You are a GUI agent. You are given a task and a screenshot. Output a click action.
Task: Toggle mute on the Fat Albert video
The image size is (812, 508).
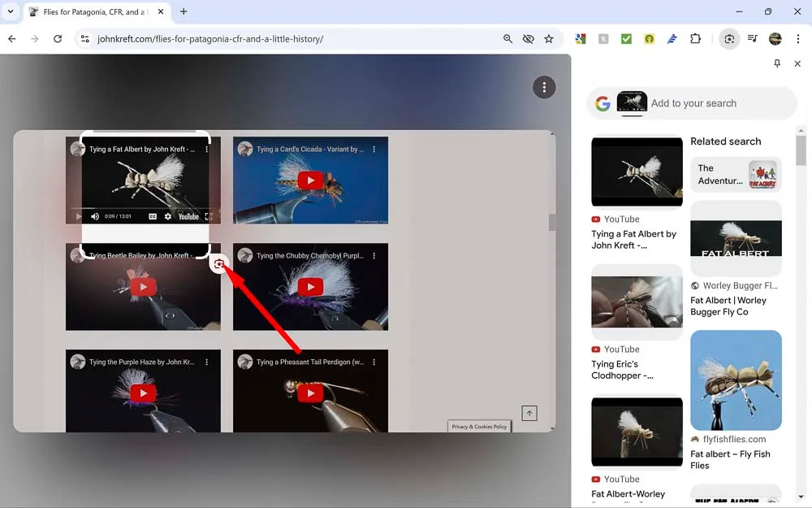95,217
